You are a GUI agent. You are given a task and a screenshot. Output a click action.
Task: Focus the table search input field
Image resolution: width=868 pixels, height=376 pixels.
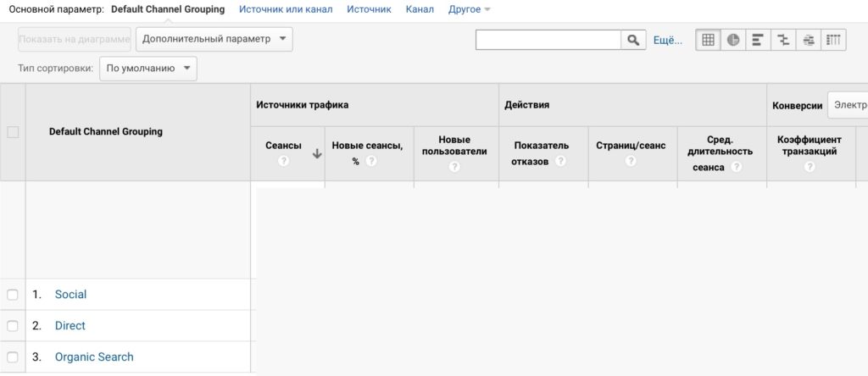[x=548, y=40]
